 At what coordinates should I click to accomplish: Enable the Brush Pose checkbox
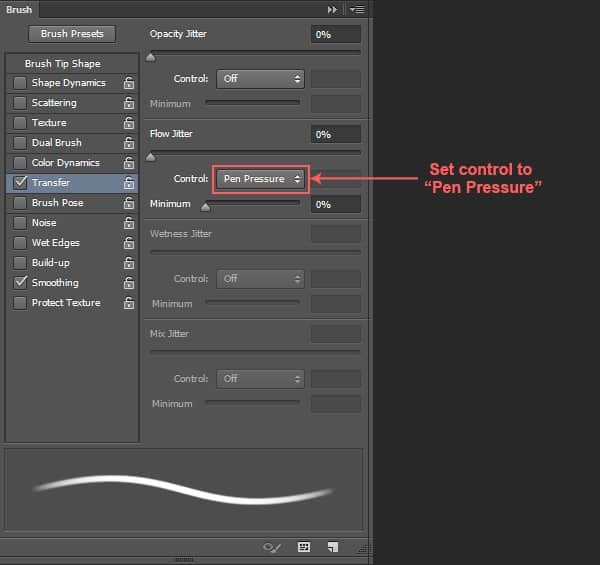click(x=20, y=202)
